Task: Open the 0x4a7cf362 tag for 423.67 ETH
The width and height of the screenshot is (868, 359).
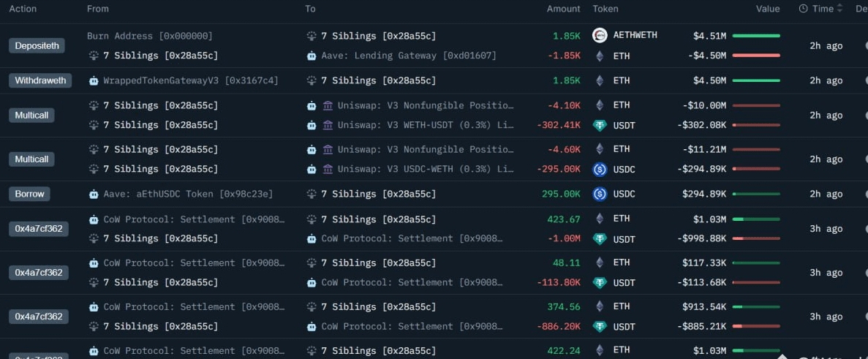Action: click(x=39, y=229)
